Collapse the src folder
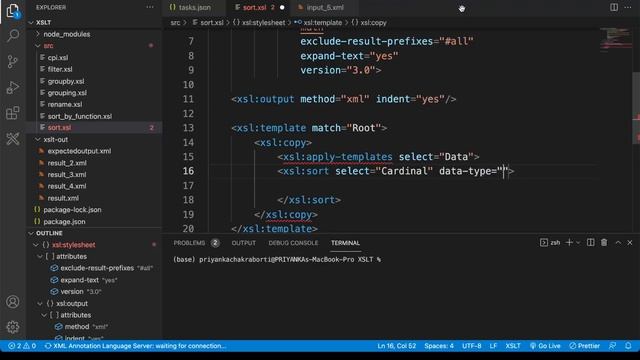640x360 pixels. 94,46
